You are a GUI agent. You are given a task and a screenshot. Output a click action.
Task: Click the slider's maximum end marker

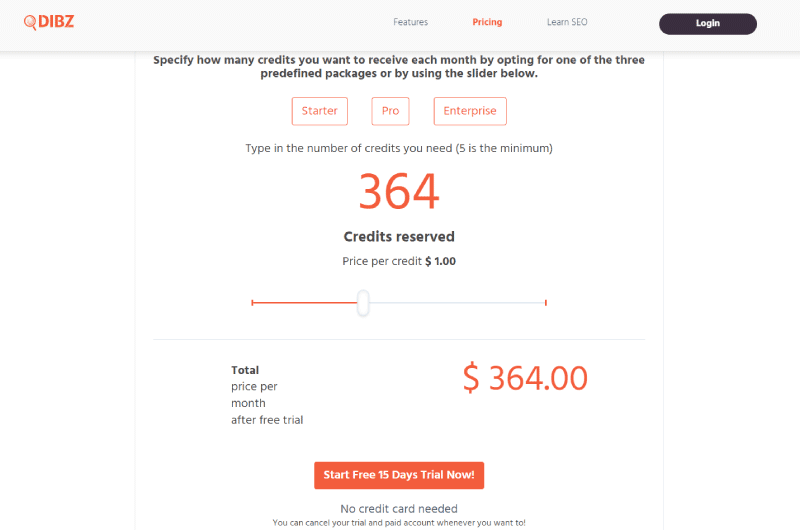point(545,302)
